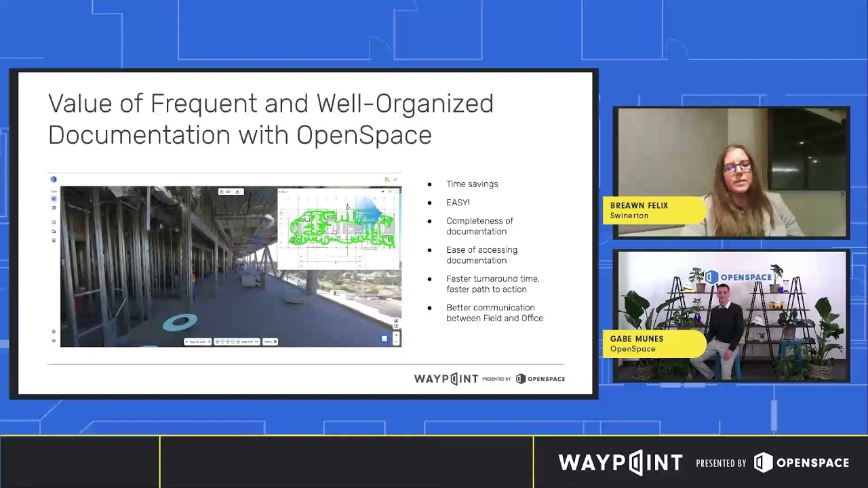Click the slide title 'Value of Frequent and Well-Organized'
The height and width of the screenshot is (488, 868).
pyautogui.click(x=271, y=104)
